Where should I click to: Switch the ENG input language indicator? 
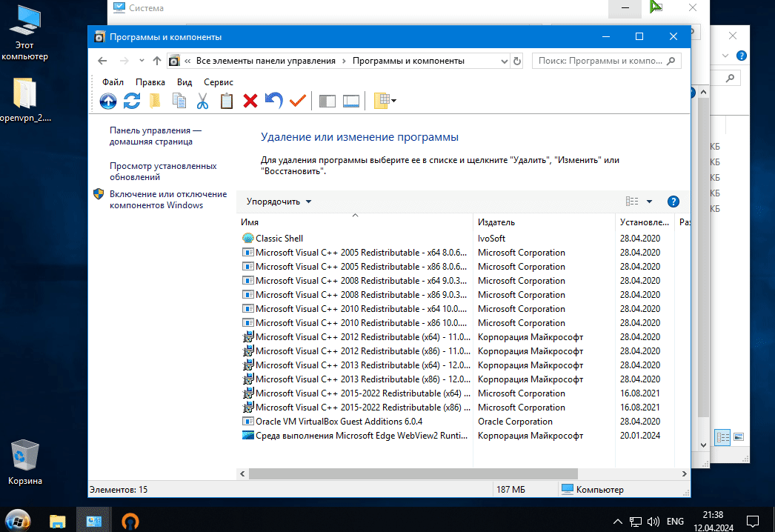(x=675, y=521)
